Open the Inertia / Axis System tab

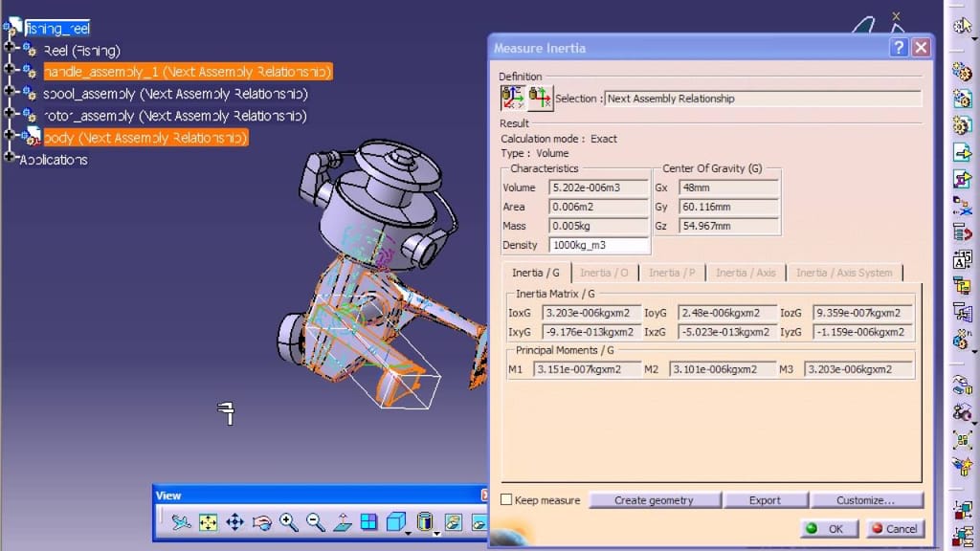click(847, 273)
